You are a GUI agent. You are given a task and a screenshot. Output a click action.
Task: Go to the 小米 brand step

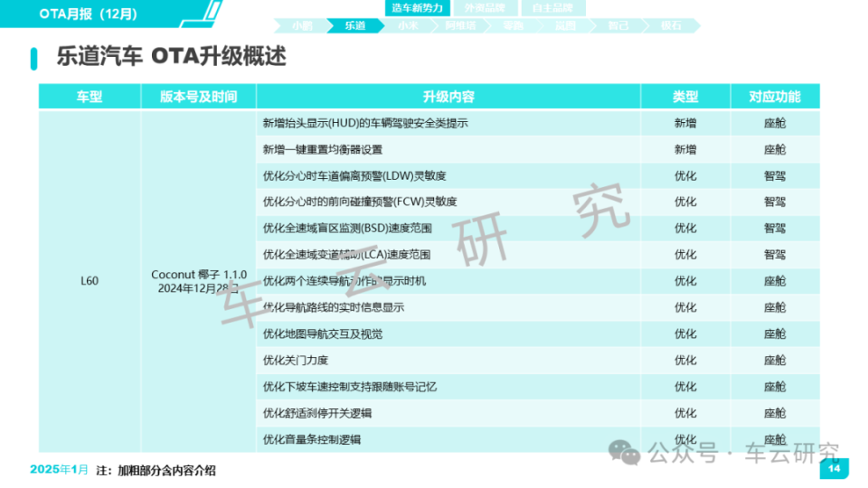point(408,25)
